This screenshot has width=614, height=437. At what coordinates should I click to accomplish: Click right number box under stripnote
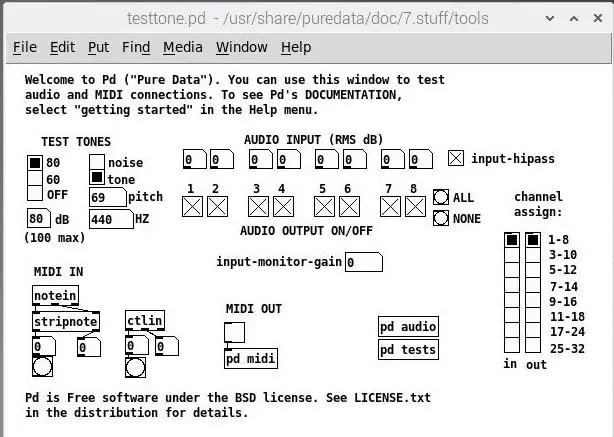coord(89,347)
